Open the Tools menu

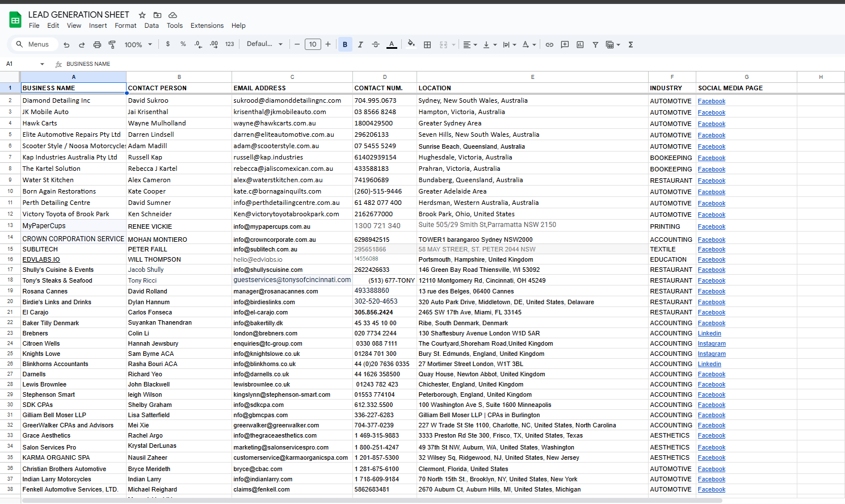(175, 26)
